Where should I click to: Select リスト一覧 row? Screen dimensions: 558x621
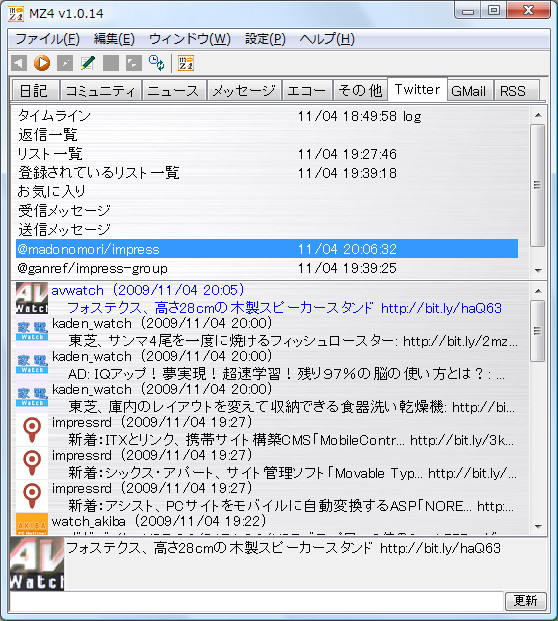(x=267, y=154)
